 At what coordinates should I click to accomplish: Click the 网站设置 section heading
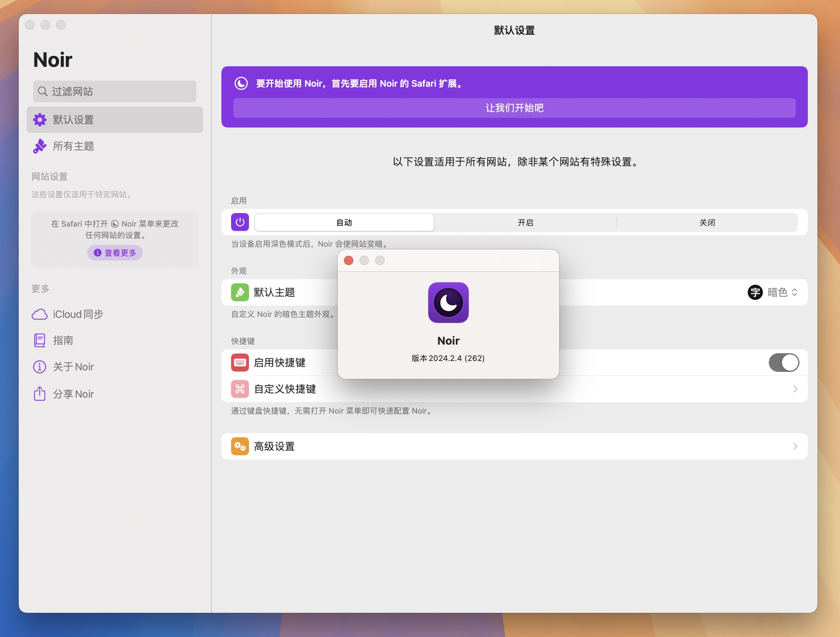tap(50, 177)
